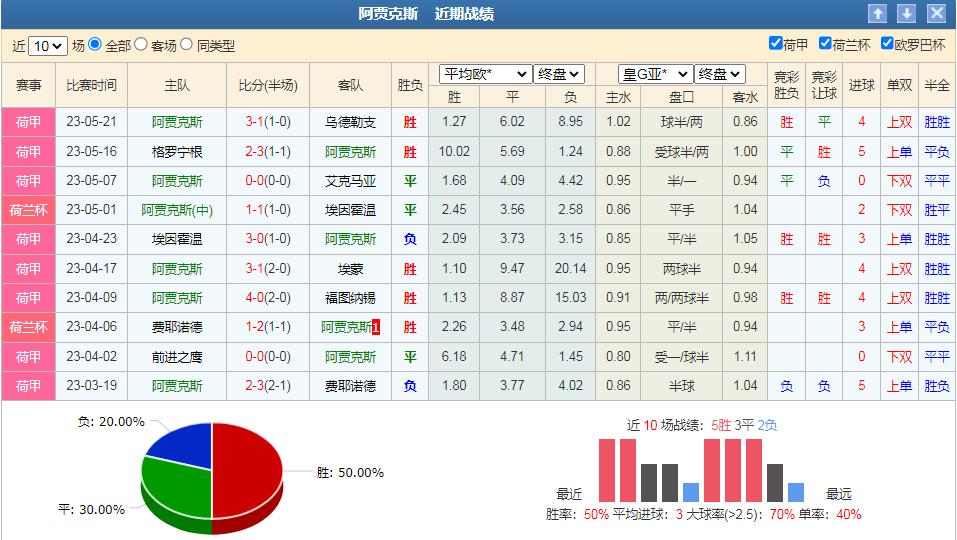Click the 半全 column header
Image resolution: width=957 pixels, height=540 pixels.
(937, 85)
